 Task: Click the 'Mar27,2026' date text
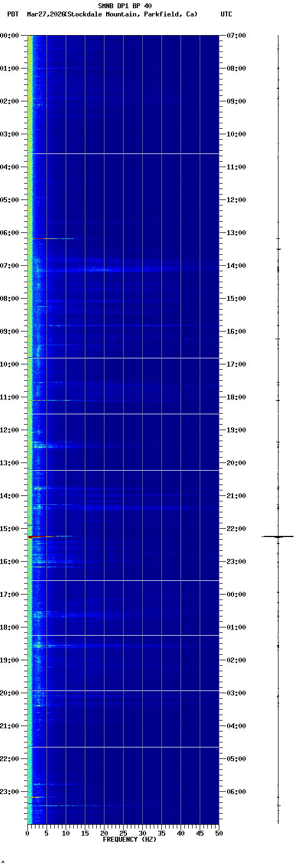pos(45,14)
